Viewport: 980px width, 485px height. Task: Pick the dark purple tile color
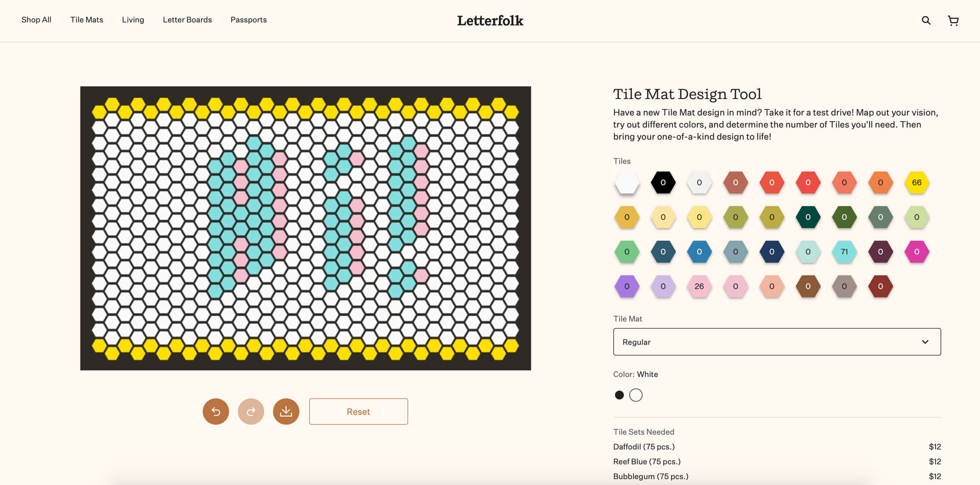click(881, 252)
